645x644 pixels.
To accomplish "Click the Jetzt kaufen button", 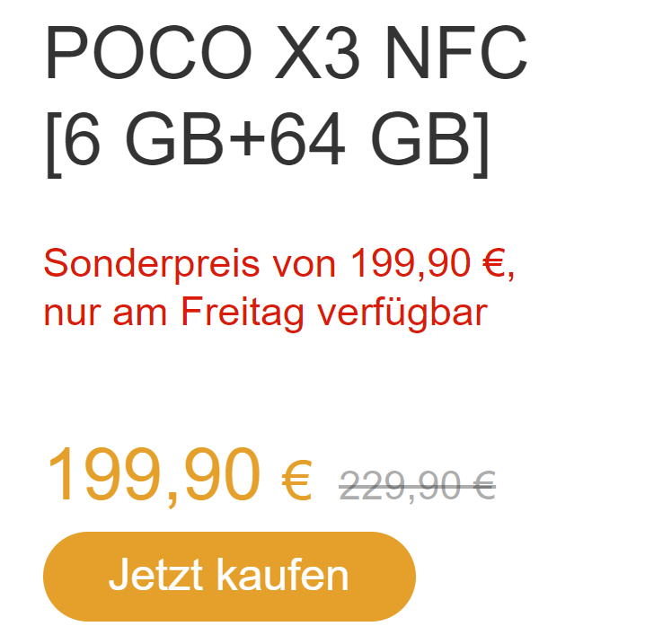I will (x=229, y=576).
